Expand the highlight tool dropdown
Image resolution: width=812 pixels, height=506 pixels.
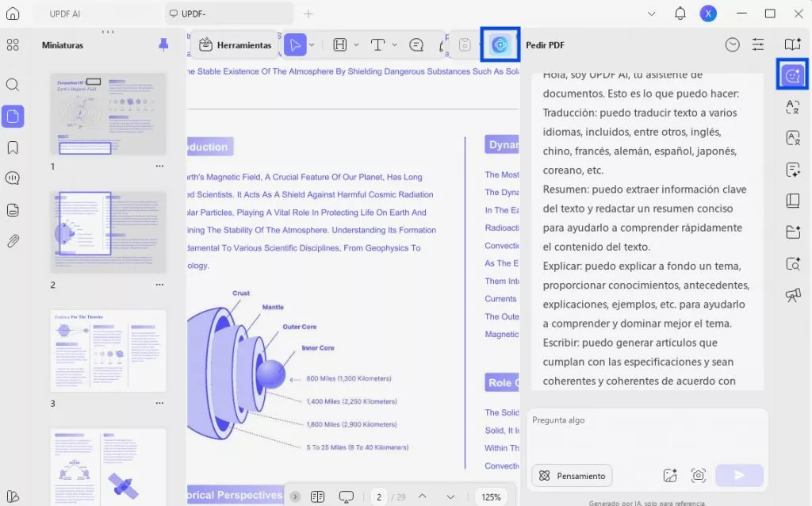pos(356,45)
